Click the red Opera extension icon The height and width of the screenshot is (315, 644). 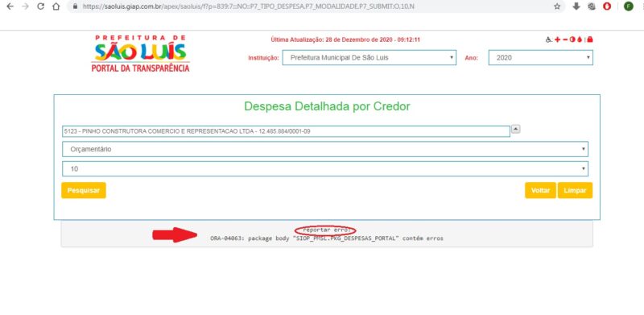607,6
